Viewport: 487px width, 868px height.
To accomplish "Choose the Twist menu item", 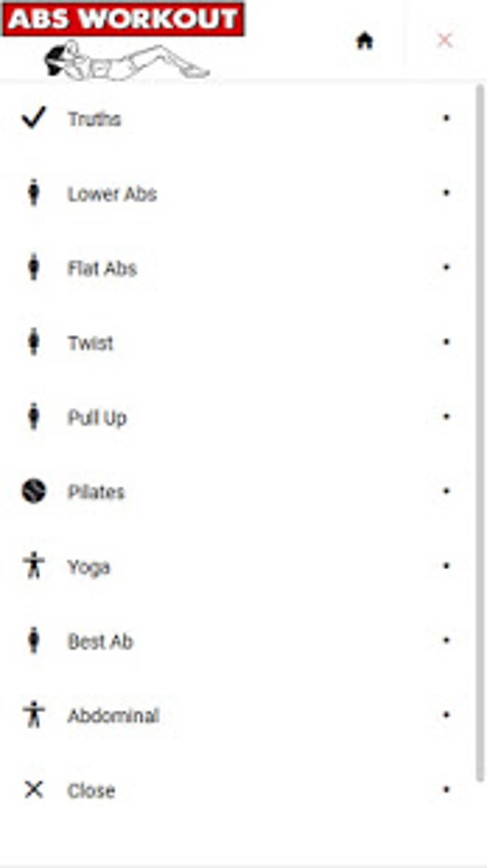I will (x=91, y=343).
